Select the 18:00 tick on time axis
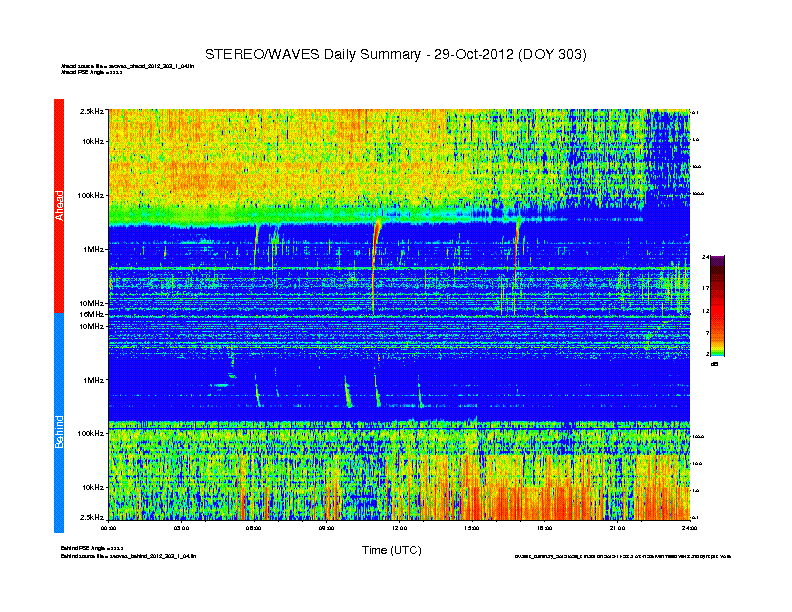Viewport: 792px width, 612px height. (544, 528)
